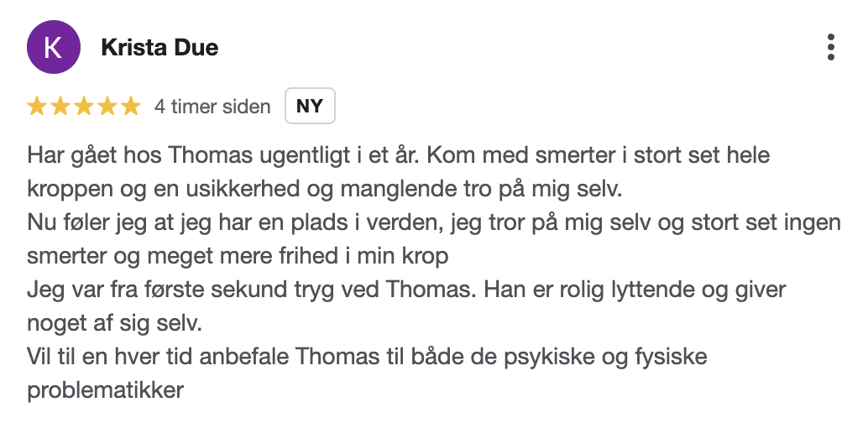Click the fourth rating star
This screenshot has width=868, height=423.
tap(107, 107)
